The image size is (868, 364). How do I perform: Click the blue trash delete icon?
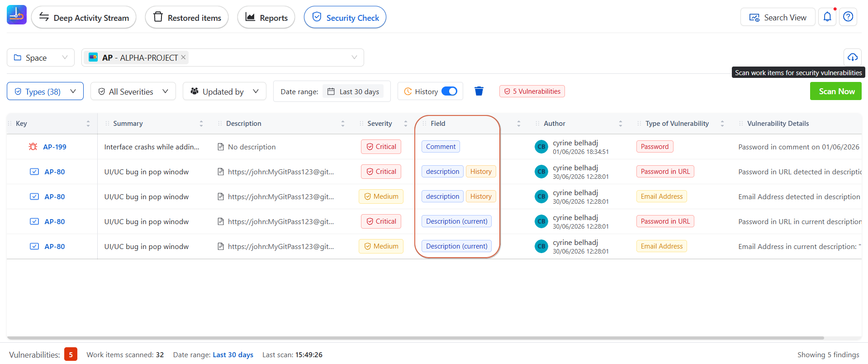point(479,91)
